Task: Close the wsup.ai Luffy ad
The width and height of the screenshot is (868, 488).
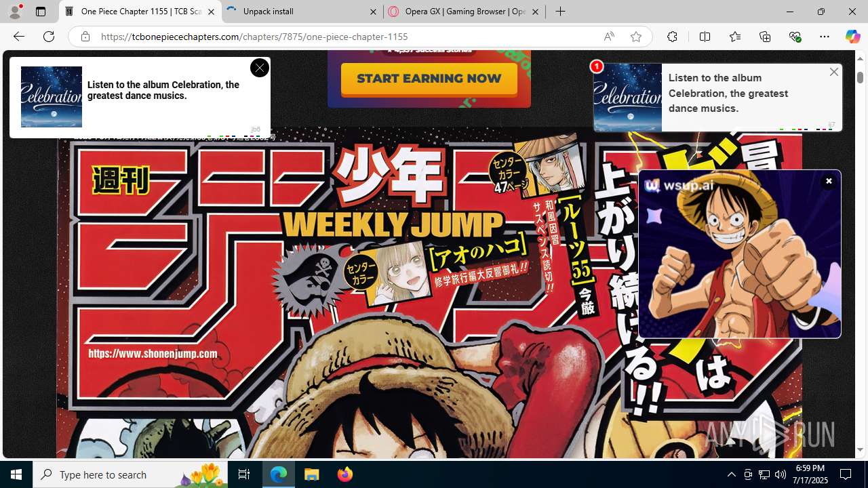Action: click(829, 181)
